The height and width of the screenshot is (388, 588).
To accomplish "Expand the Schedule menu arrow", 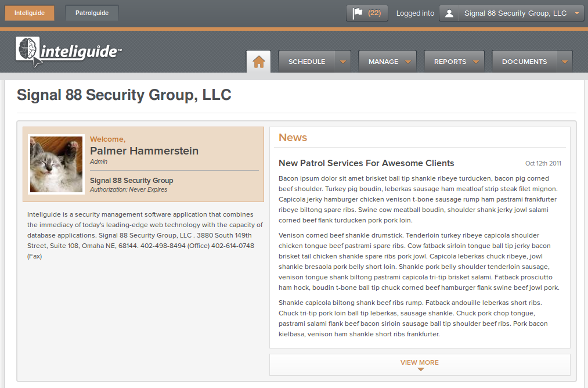I will (342, 62).
